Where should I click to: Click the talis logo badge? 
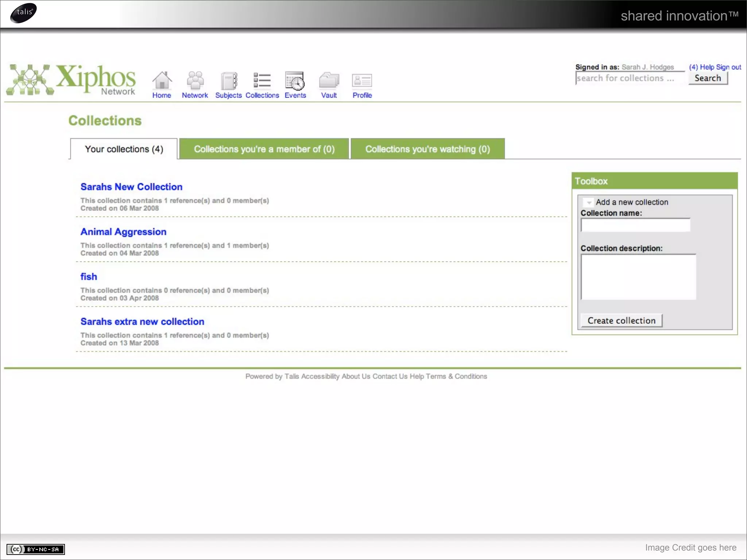[x=24, y=13]
